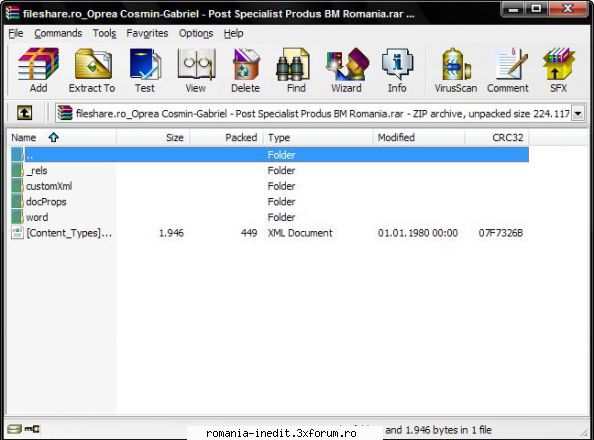Expand the address bar dropdown arrow

pyautogui.click(x=578, y=113)
